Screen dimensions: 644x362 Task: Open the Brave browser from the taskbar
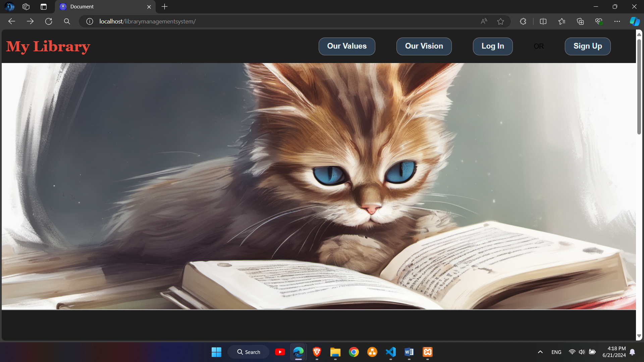(317, 352)
